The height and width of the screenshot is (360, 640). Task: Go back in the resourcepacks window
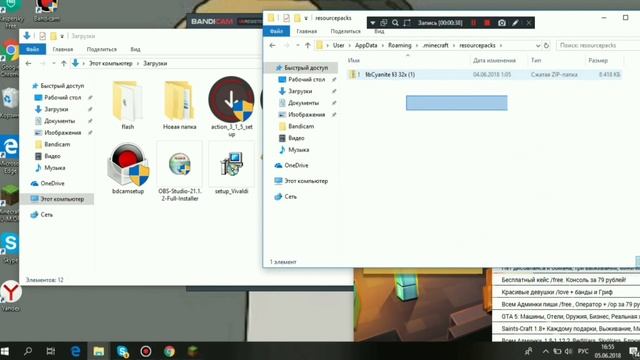click(x=273, y=45)
